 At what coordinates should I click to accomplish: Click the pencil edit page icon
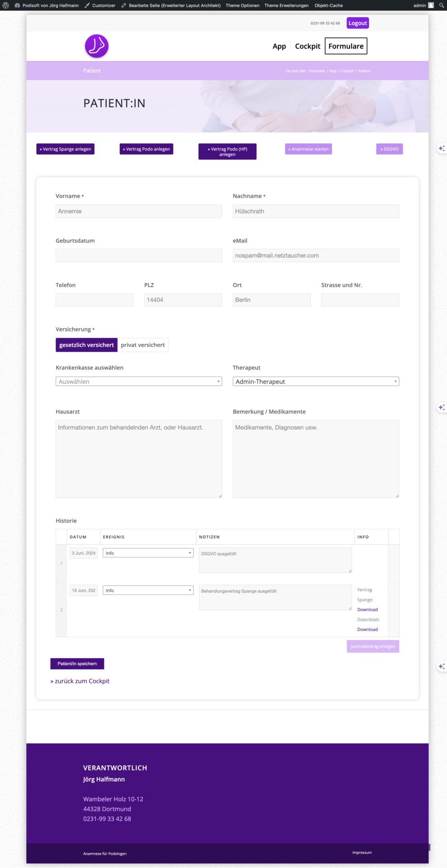tap(124, 5)
